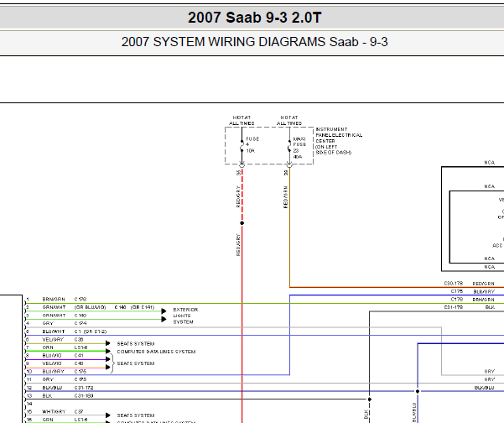Viewport: 504px width, 423px height.
Task: Click connector code 'C174' on GRY pin 4
Action: tap(81, 323)
